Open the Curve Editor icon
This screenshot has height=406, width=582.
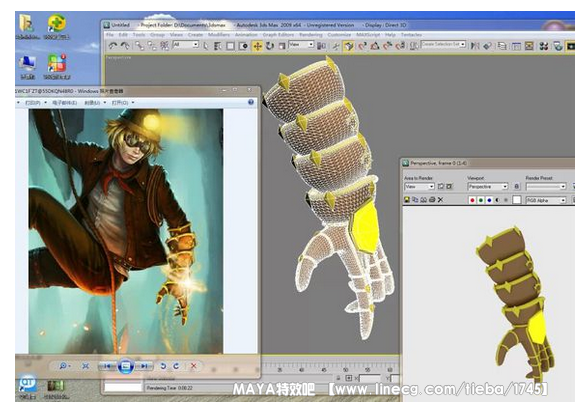click(516, 46)
